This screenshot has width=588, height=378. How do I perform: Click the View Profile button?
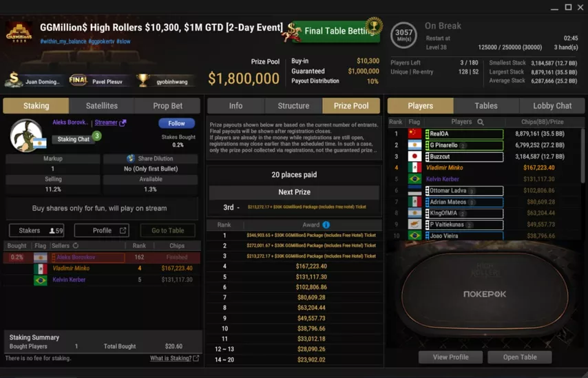coord(450,357)
